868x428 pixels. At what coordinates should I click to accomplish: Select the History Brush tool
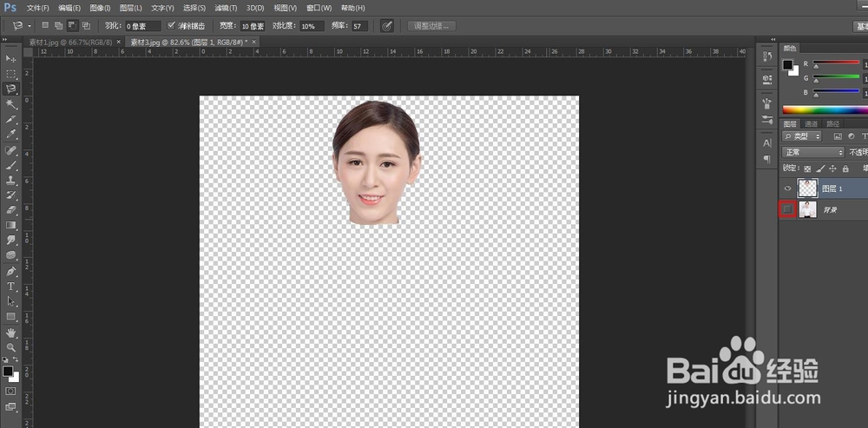click(x=10, y=195)
